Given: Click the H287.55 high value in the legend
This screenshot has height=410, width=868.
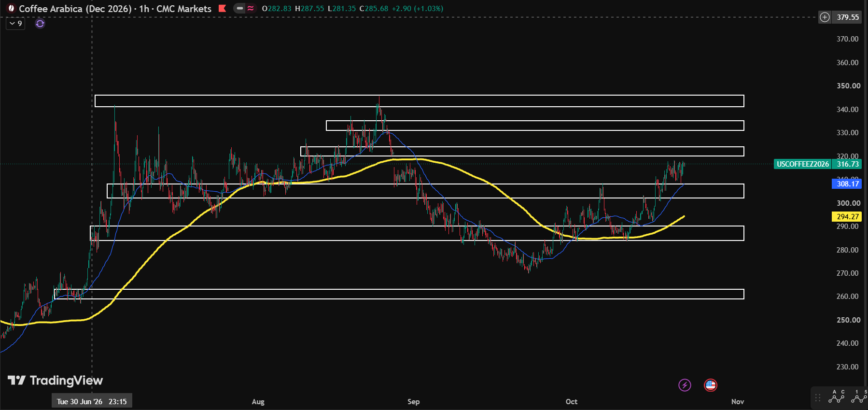Looking at the screenshot, I should (x=309, y=9).
